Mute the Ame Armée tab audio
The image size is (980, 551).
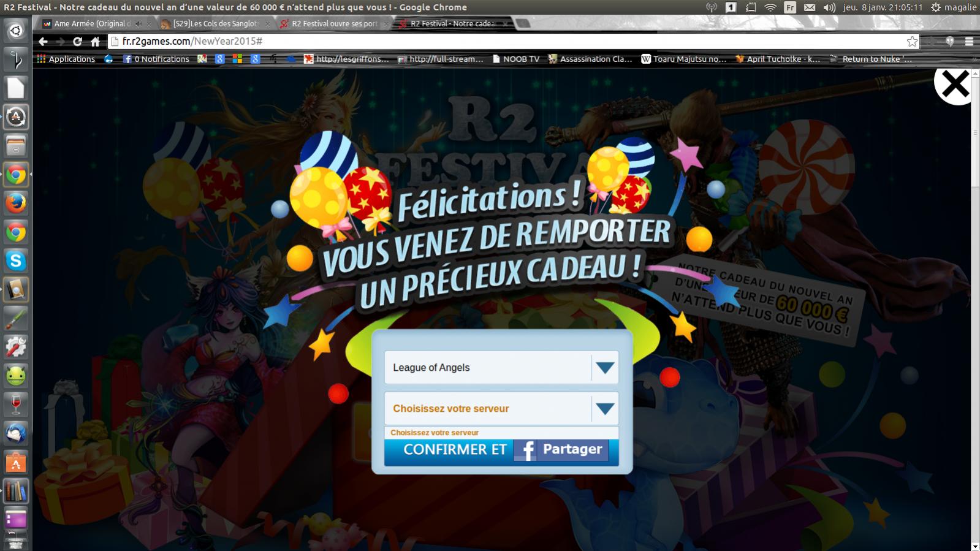[x=138, y=24]
